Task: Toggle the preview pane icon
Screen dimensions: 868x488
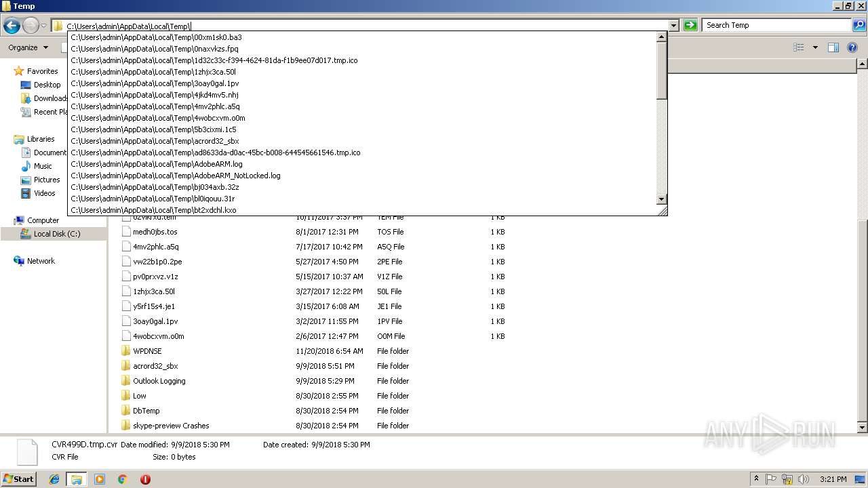Action: [x=833, y=47]
